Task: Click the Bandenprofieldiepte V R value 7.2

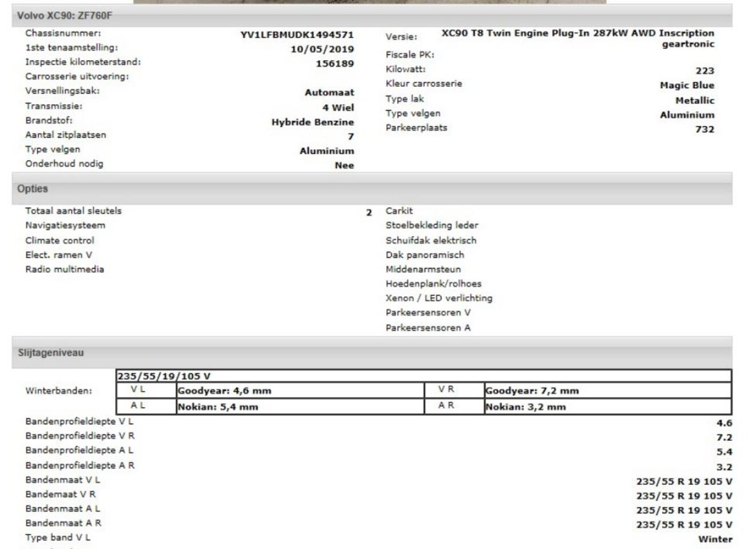Action: [x=724, y=437]
